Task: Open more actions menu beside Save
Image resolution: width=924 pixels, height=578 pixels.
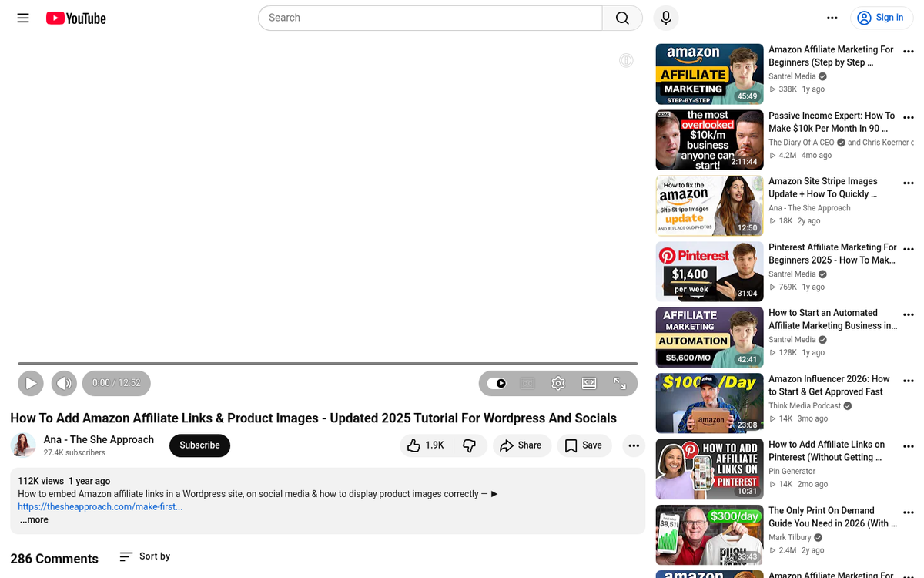Action: click(634, 445)
